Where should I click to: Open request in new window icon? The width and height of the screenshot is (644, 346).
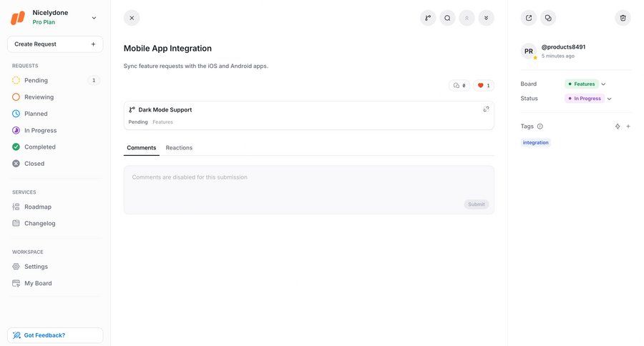pyautogui.click(x=529, y=18)
